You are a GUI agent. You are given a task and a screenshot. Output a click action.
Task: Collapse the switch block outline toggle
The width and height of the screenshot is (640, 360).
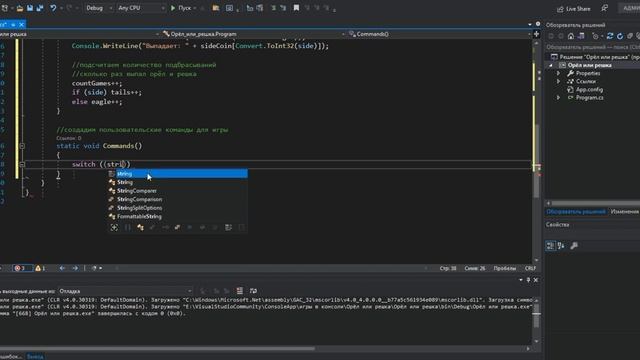22,164
